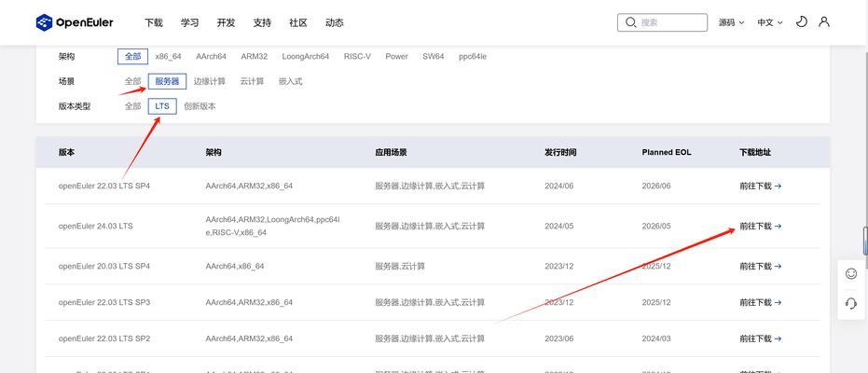This screenshot has height=373, width=868.
Task: Go to download openEuler 20.03 LTS SP4
Action: pyautogui.click(x=761, y=266)
